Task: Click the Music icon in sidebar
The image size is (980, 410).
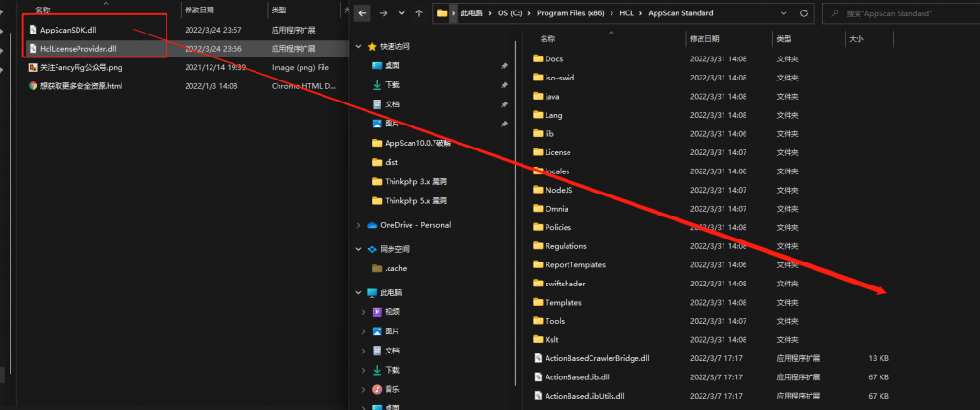Action: click(377, 389)
